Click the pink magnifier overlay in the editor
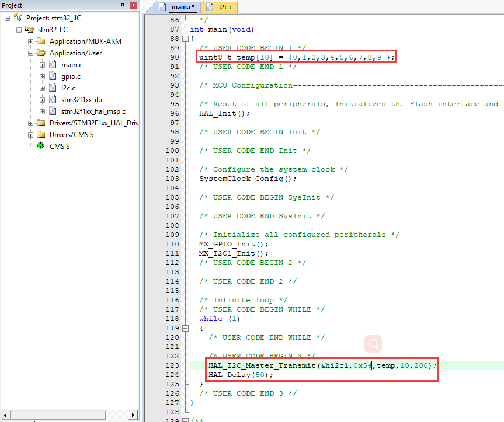Viewport: 504px width, 422px height. point(373,344)
